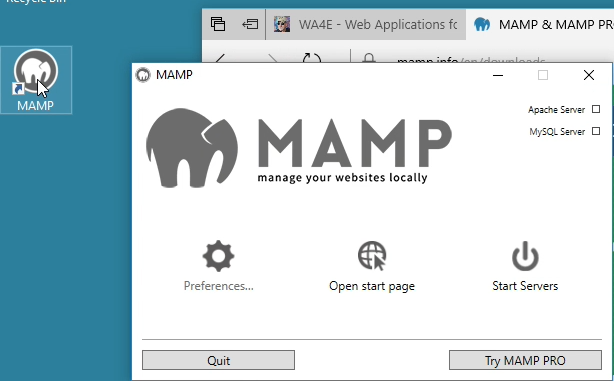The image size is (614, 381).
Task: Toggle the MySQL Server checkbox
Action: pyautogui.click(x=596, y=131)
